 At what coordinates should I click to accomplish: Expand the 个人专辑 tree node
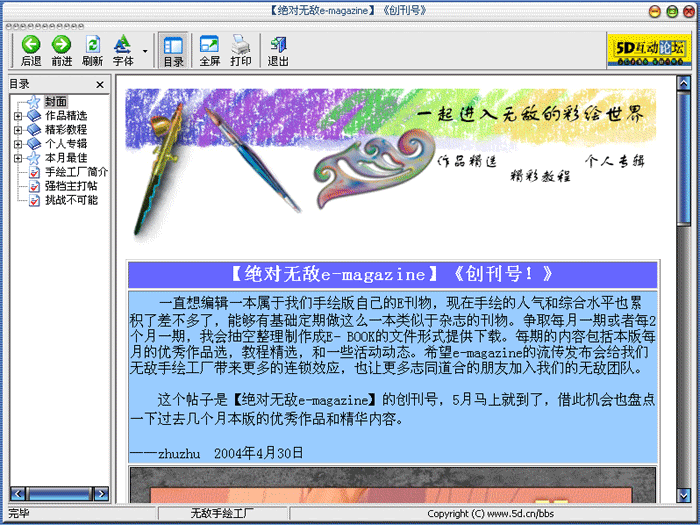[18, 144]
